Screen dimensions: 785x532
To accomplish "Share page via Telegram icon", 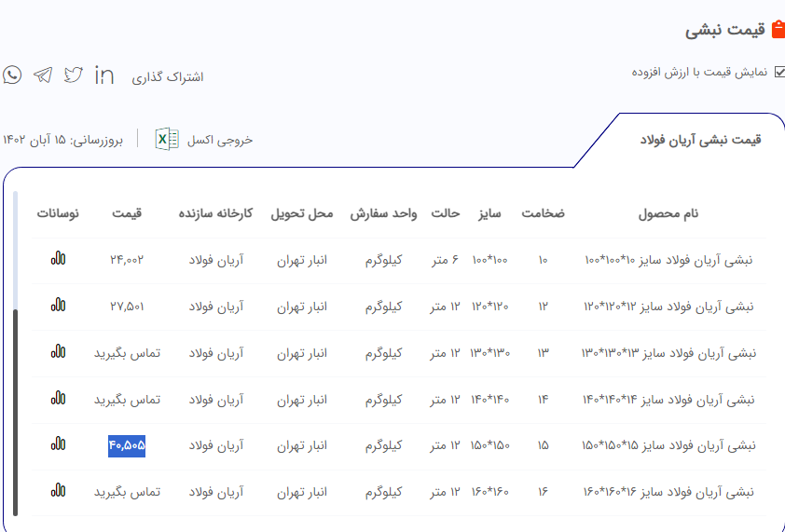I will pyautogui.click(x=43, y=75).
